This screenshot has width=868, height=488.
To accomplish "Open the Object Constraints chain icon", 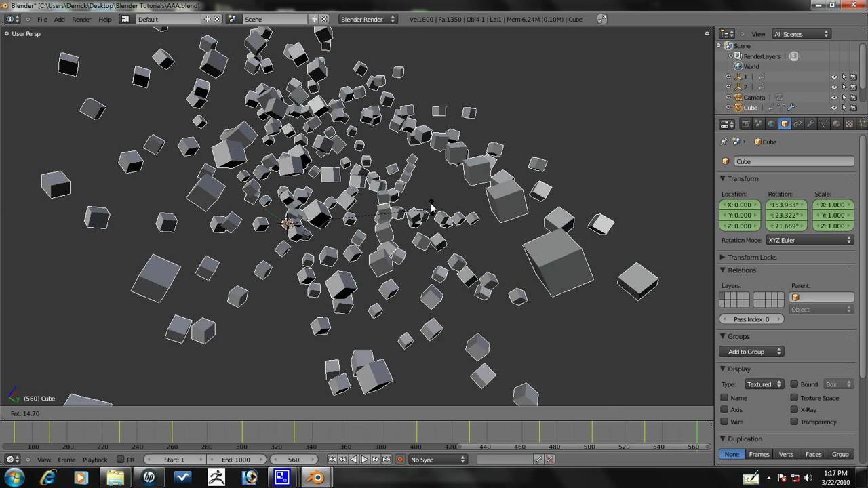I will point(797,124).
